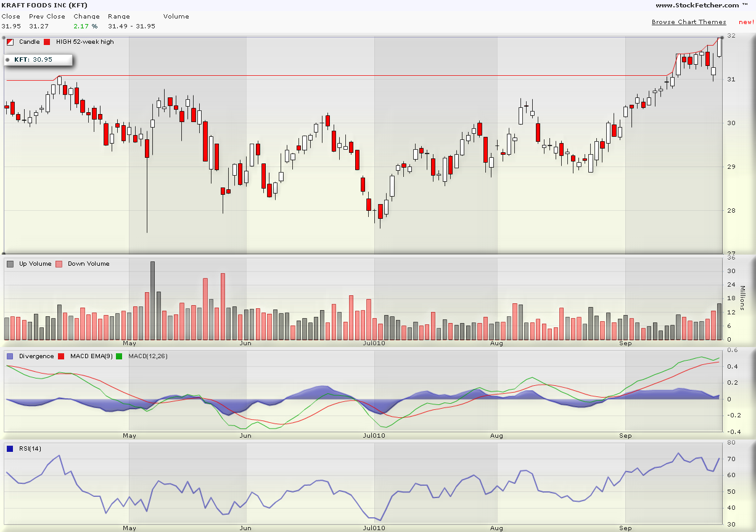The width and height of the screenshot is (756, 532).
Task: Click the 29 price axis label
Action: [x=732, y=167]
